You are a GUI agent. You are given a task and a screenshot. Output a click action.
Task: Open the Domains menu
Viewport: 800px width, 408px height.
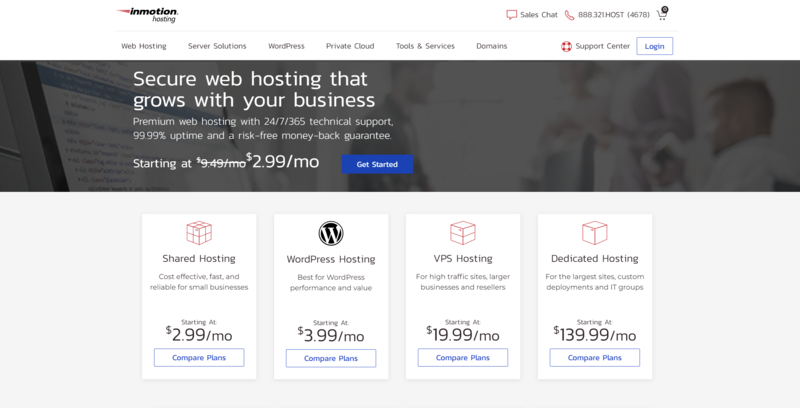pyautogui.click(x=492, y=46)
